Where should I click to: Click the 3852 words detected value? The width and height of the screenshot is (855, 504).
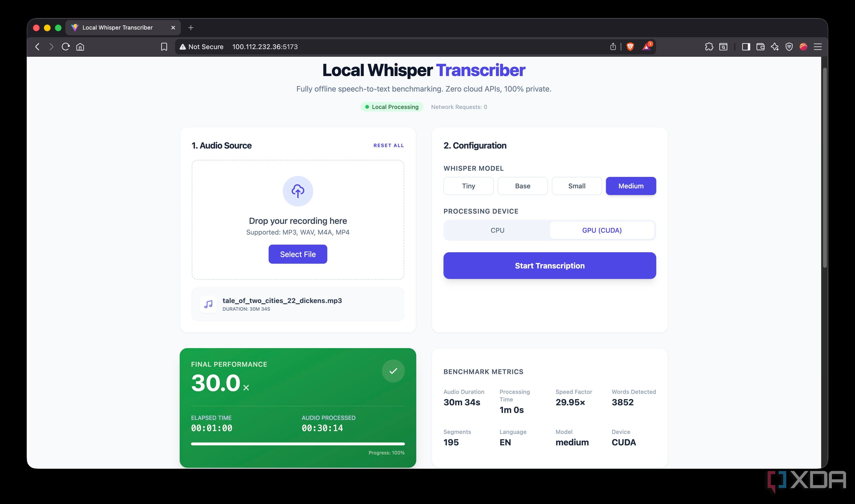[623, 402]
